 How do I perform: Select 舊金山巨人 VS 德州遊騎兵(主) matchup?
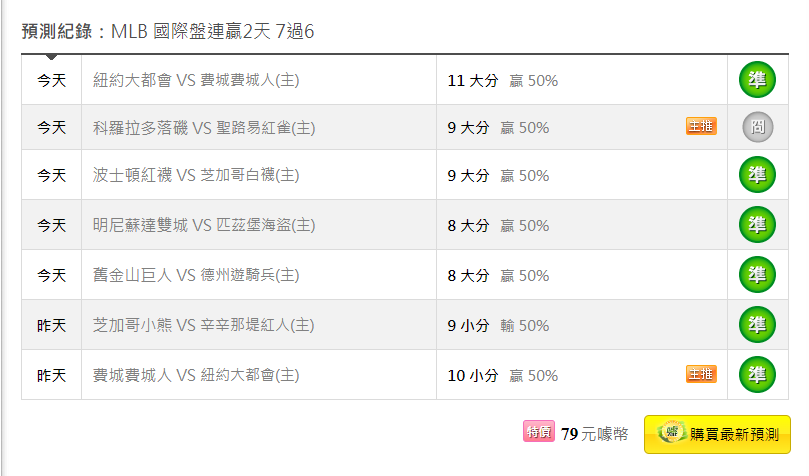tap(196, 275)
